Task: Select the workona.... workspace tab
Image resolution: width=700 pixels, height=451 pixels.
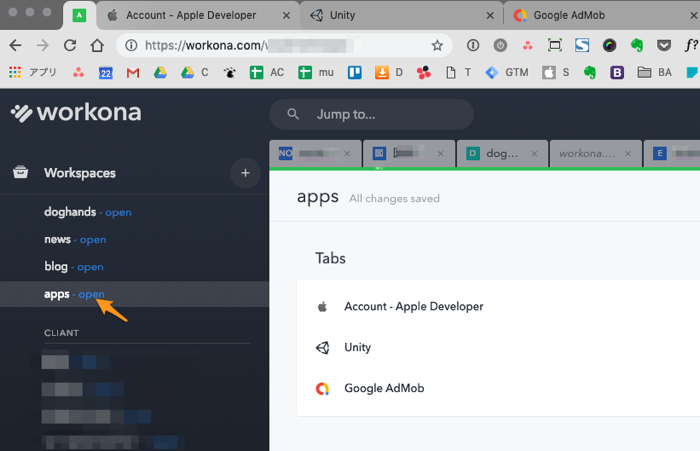Action: [x=596, y=154]
